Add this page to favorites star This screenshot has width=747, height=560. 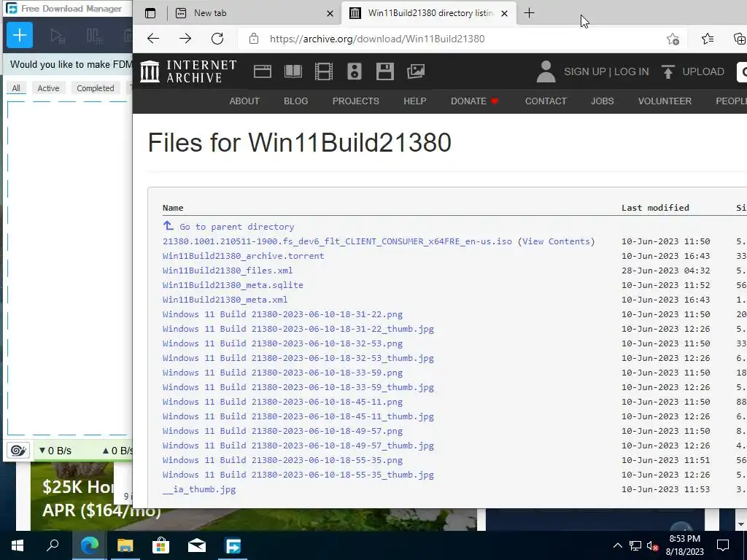coord(673,39)
